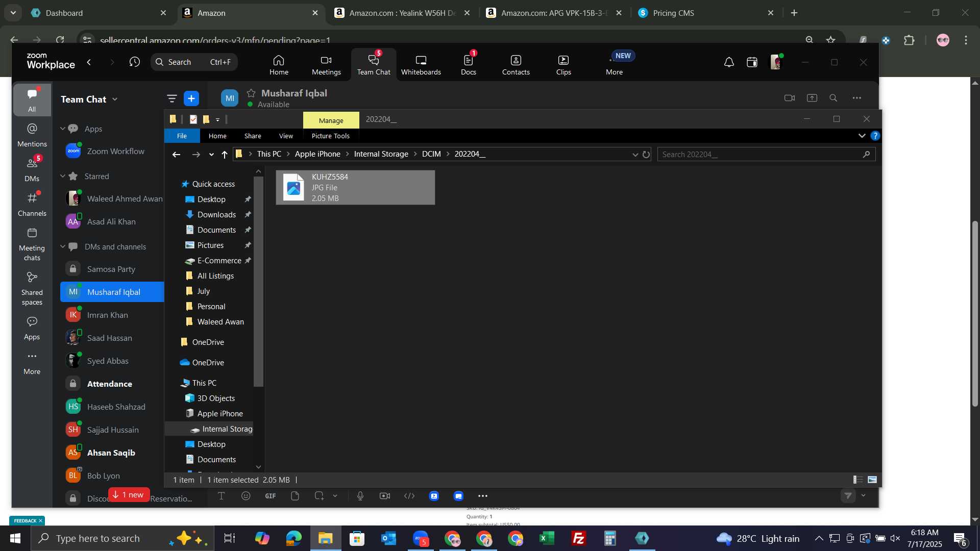Collapse Apps section in Team Chat
980x551 pixels.
62,129
